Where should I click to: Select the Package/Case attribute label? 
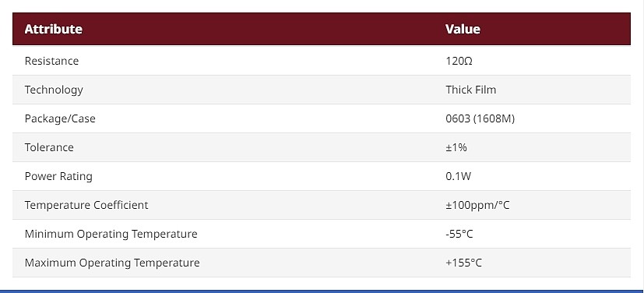click(60, 118)
